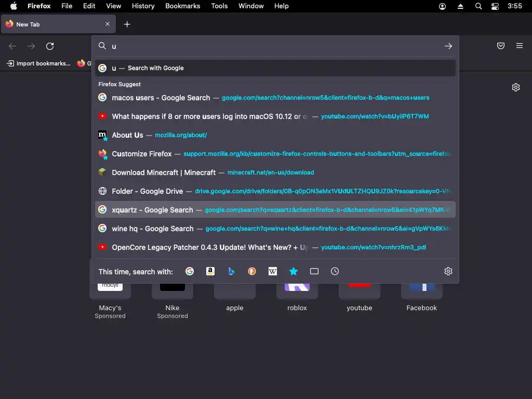Choose Wikipedia one-off search icon
The height and width of the screenshot is (399, 532).
coord(273,271)
